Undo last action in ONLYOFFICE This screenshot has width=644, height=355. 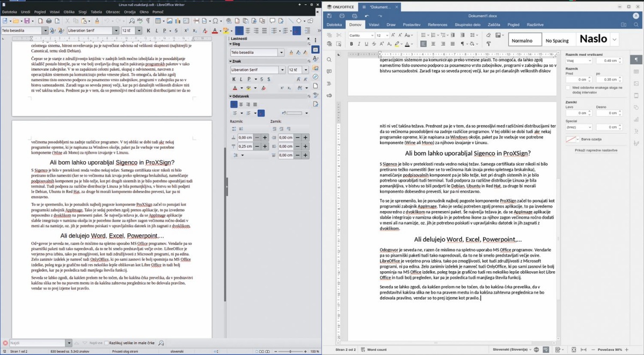coord(366,16)
